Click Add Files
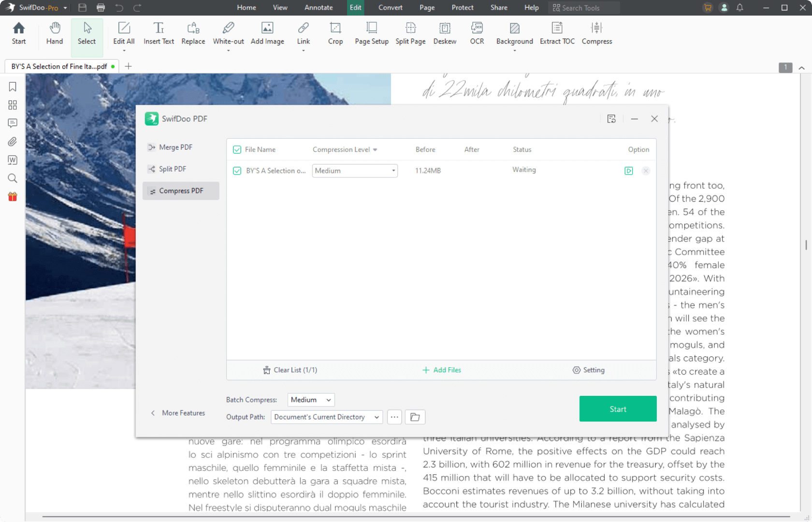 [442, 370]
